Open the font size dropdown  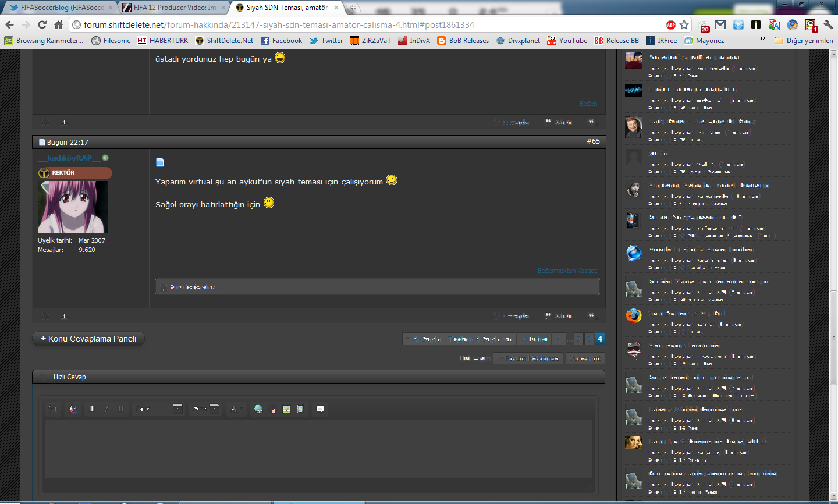(206, 409)
